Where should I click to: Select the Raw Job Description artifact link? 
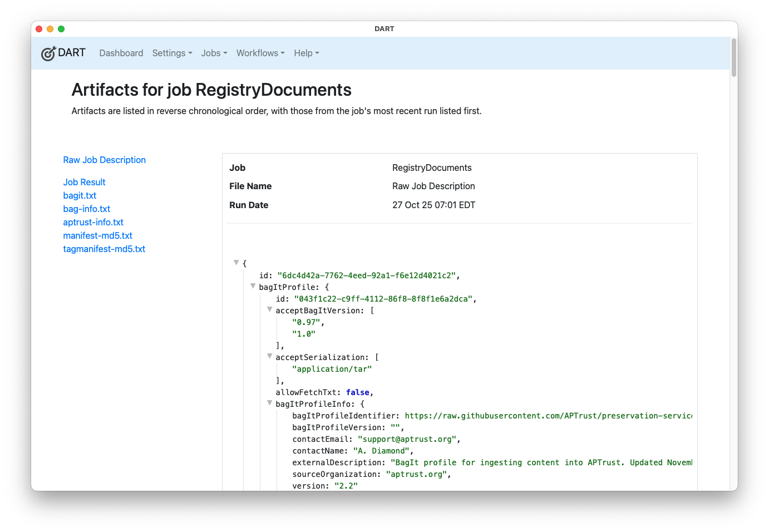coord(104,160)
